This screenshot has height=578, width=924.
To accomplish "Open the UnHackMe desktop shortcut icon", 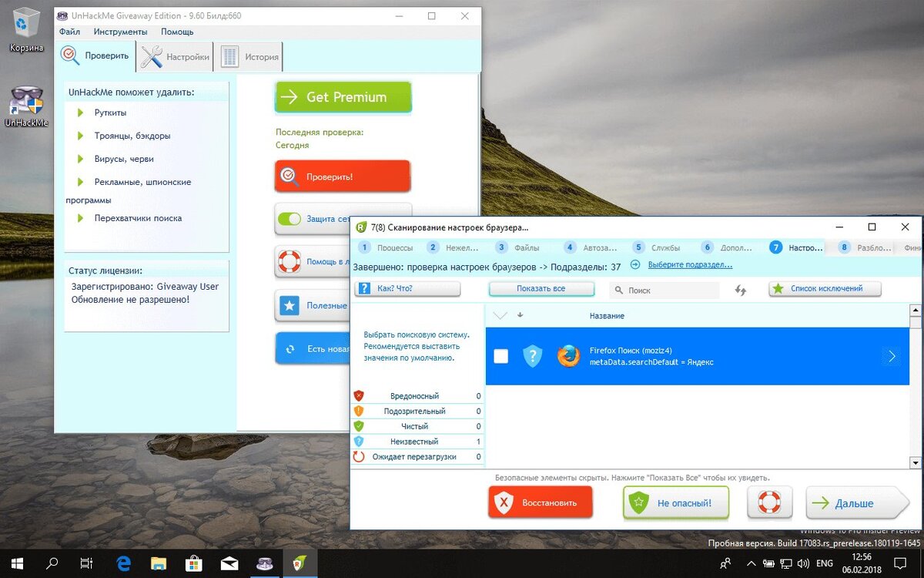I will point(27,106).
